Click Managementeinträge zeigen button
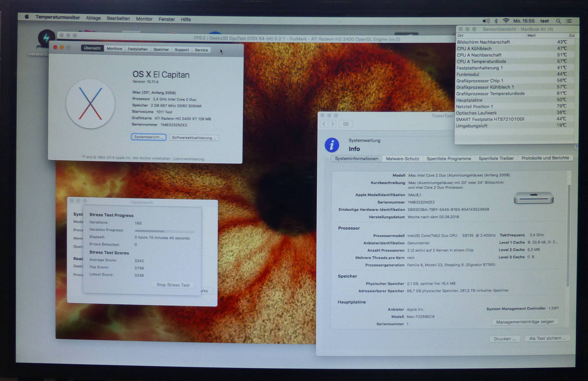 point(525,322)
